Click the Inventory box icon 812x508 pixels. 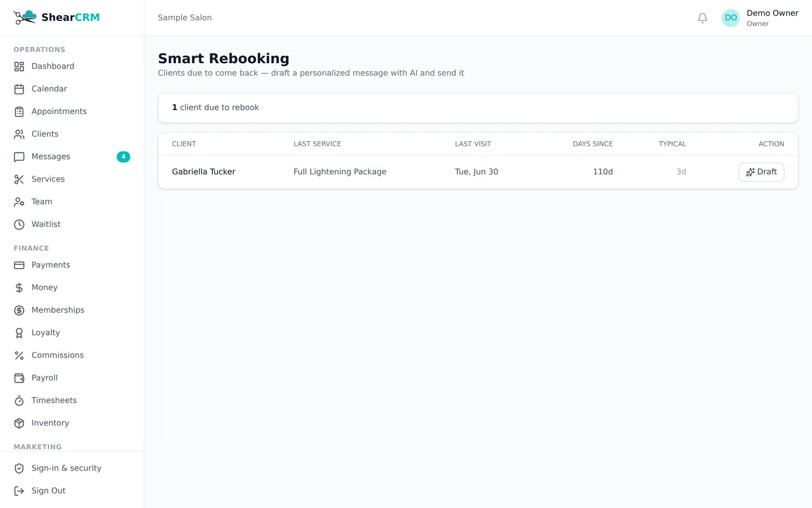point(19,423)
